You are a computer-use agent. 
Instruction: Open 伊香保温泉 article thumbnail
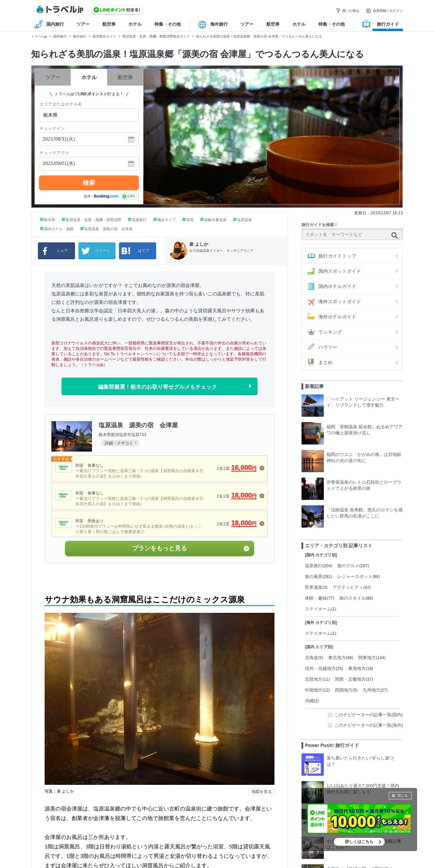[313, 489]
